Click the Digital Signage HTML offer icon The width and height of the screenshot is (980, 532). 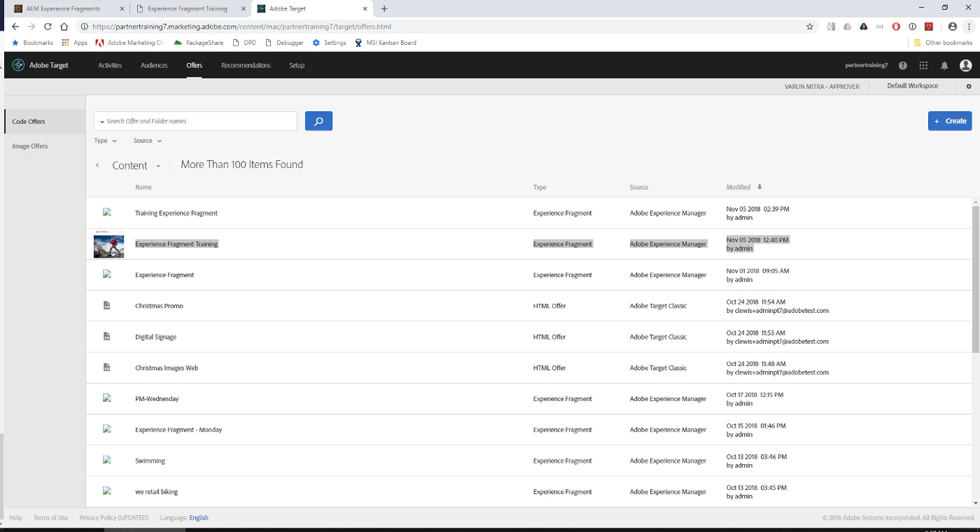[107, 337]
